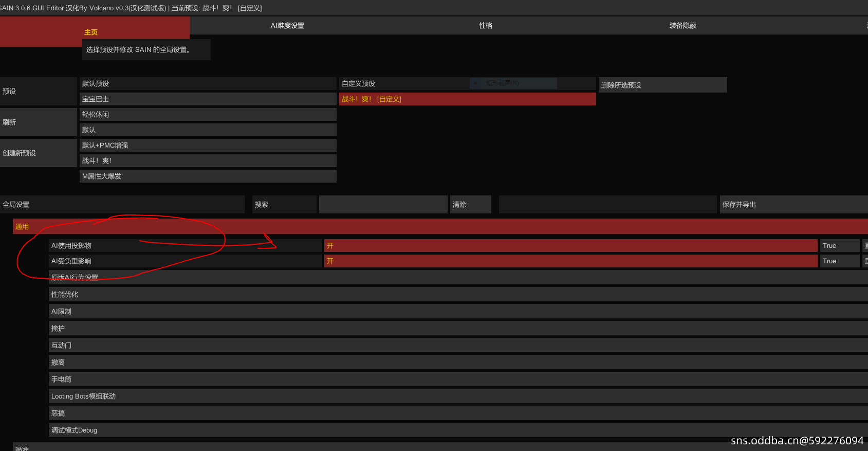Image resolution: width=868 pixels, height=451 pixels.
Task: Expand the 调试模式Debug category
Action: (457, 430)
